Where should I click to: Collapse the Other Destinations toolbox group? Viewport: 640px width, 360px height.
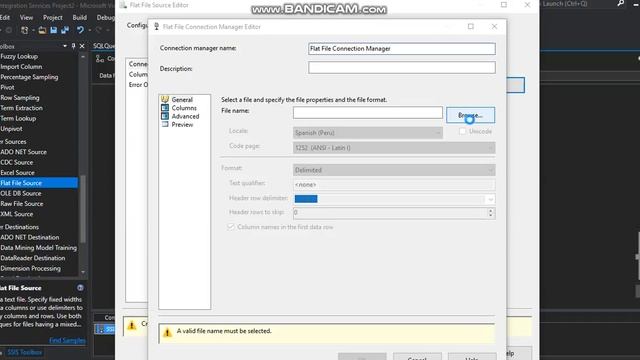pyautogui.click(x=19, y=227)
